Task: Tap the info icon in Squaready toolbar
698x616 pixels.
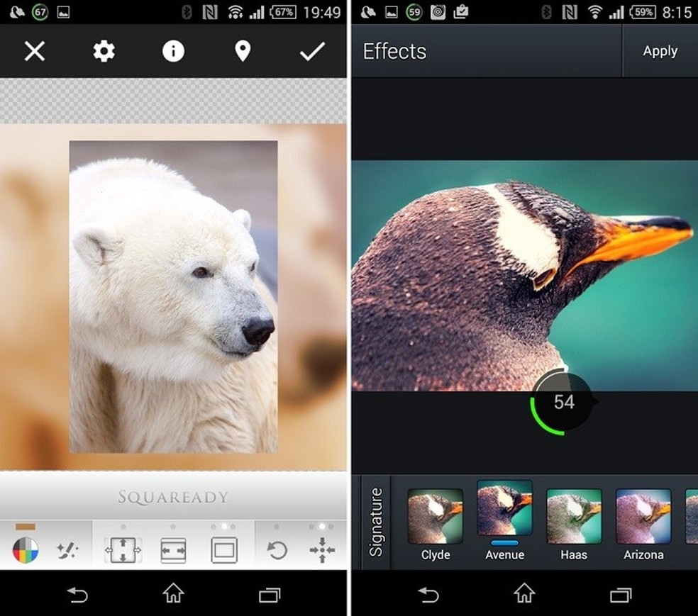Action: click(172, 51)
